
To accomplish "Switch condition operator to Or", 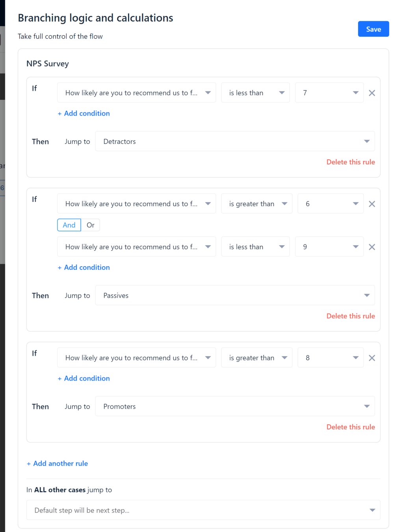I will pyautogui.click(x=91, y=225).
